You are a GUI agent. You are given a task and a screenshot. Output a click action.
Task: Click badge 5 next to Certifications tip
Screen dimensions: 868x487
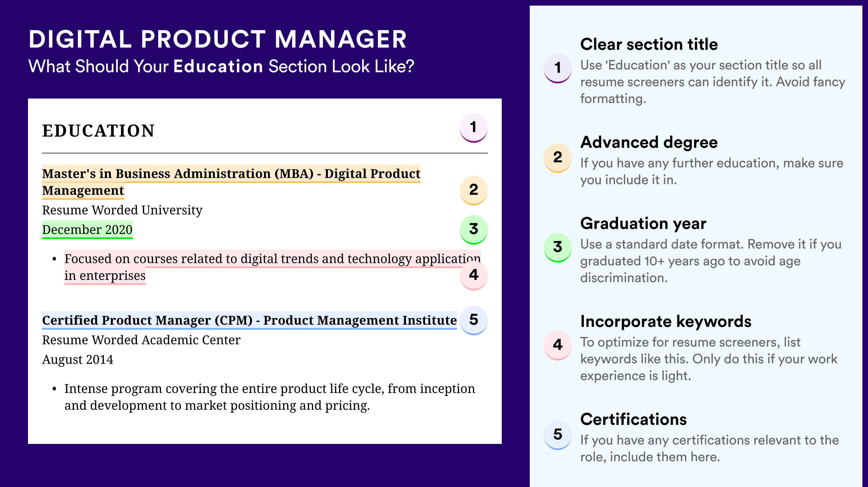click(558, 435)
